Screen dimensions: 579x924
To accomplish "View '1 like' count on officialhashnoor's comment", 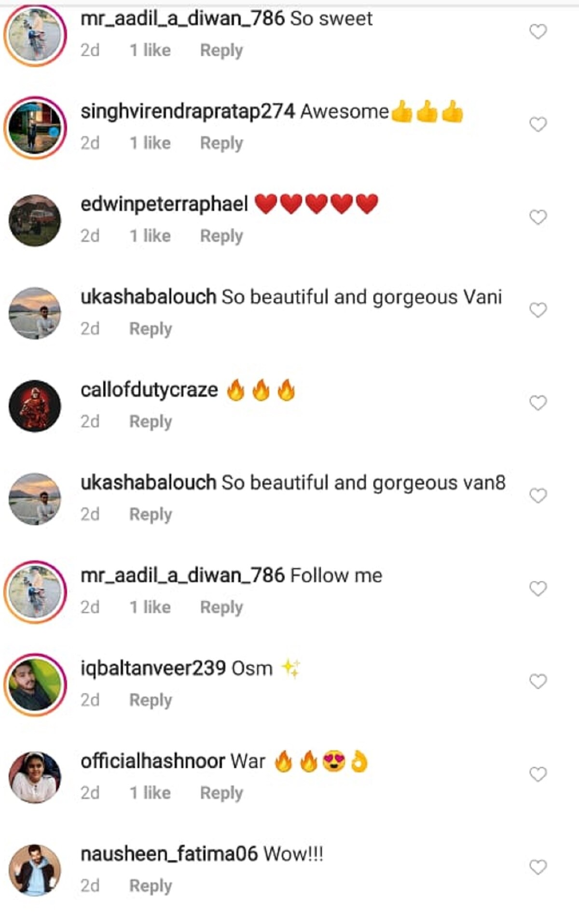I will pos(150,793).
